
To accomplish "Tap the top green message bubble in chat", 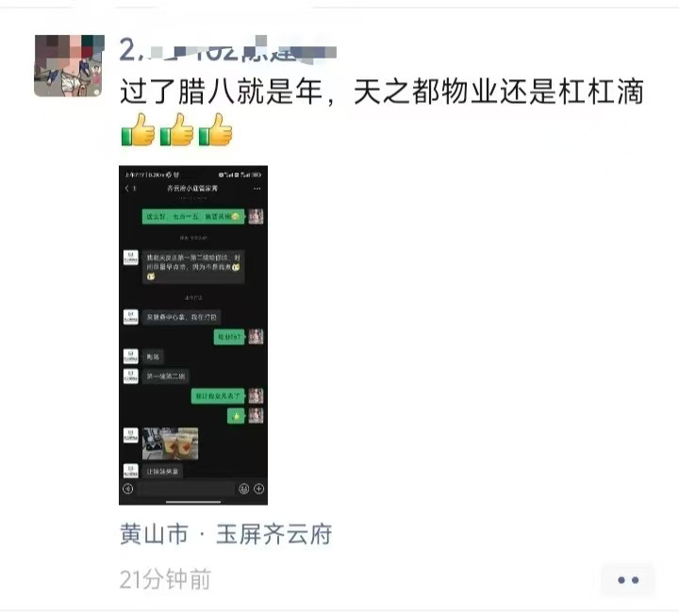I will point(193,217).
